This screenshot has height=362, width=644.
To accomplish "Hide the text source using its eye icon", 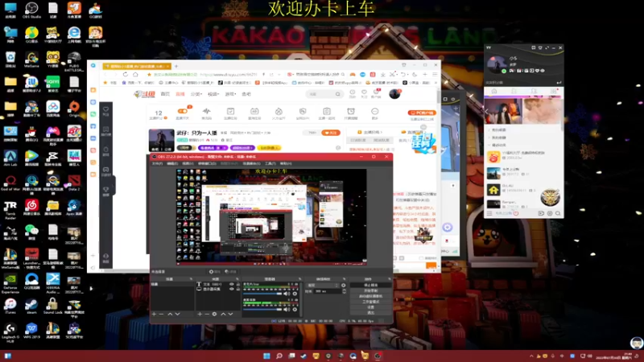I will tap(232, 284).
